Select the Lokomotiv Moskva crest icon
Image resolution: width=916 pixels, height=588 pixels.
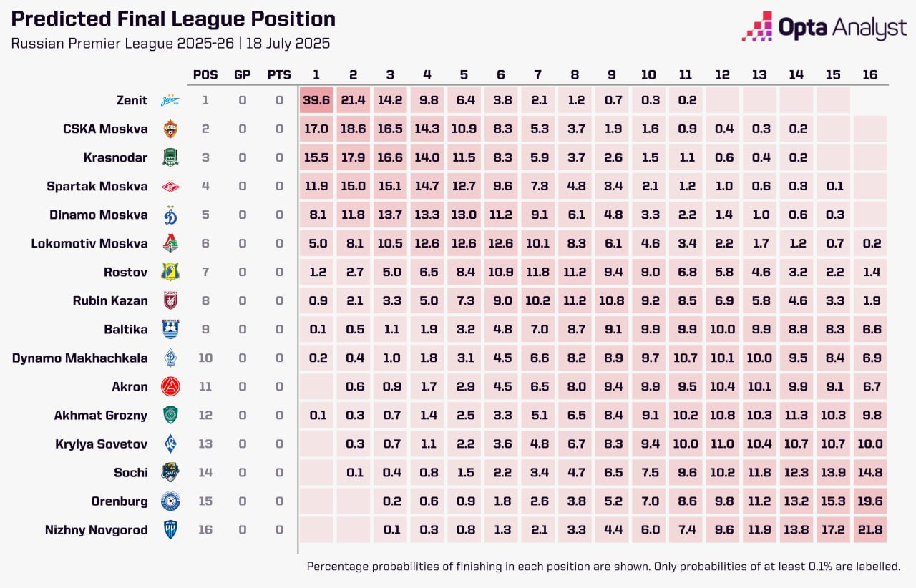click(170, 244)
